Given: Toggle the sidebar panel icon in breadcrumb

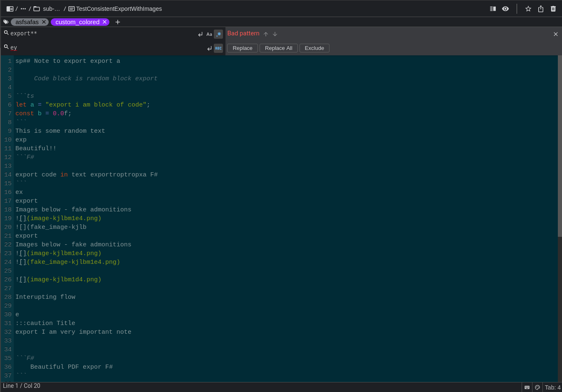Looking at the screenshot, I should click(10, 9).
